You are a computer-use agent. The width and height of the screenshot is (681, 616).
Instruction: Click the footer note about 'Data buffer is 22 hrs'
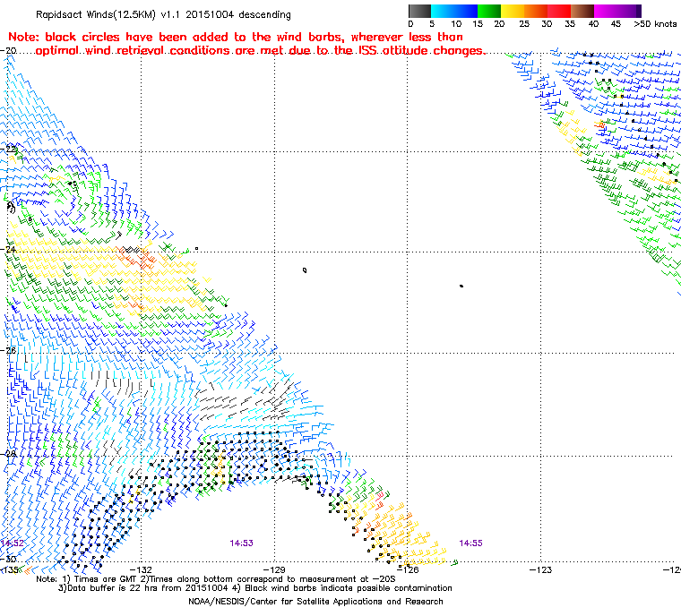(255, 588)
